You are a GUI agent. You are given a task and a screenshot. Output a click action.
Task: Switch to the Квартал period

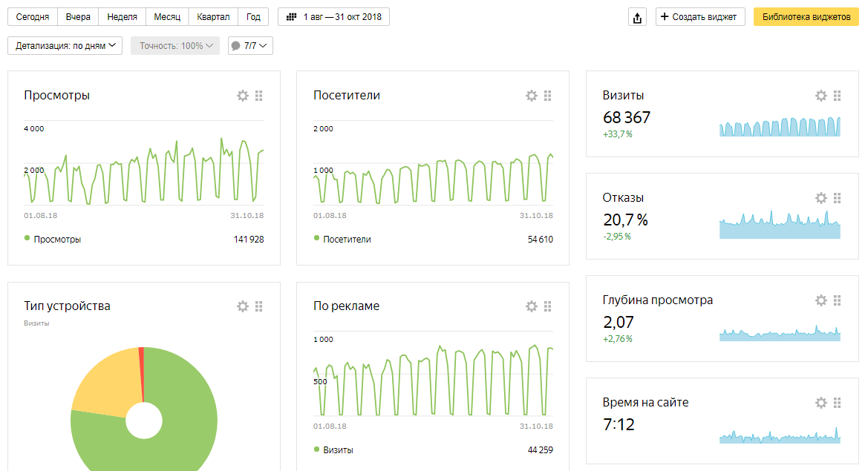coord(213,16)
